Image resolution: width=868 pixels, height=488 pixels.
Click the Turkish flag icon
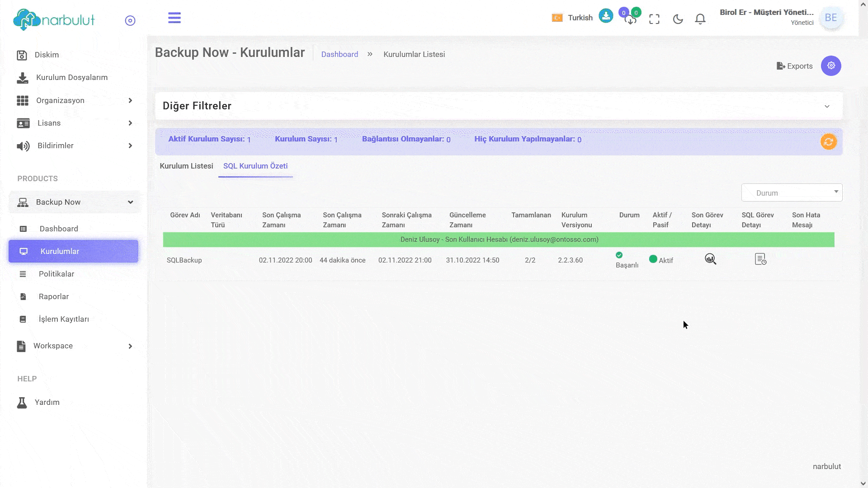[x=557, y=18]
